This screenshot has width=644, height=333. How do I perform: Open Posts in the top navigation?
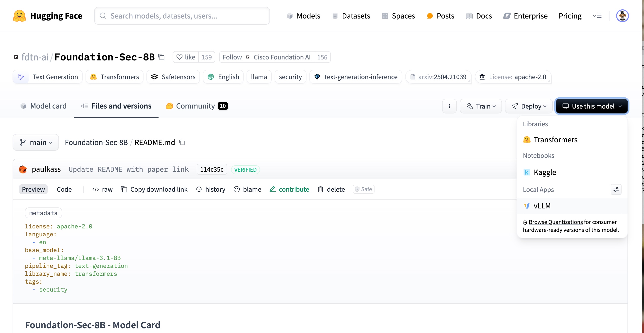[440, 16]
